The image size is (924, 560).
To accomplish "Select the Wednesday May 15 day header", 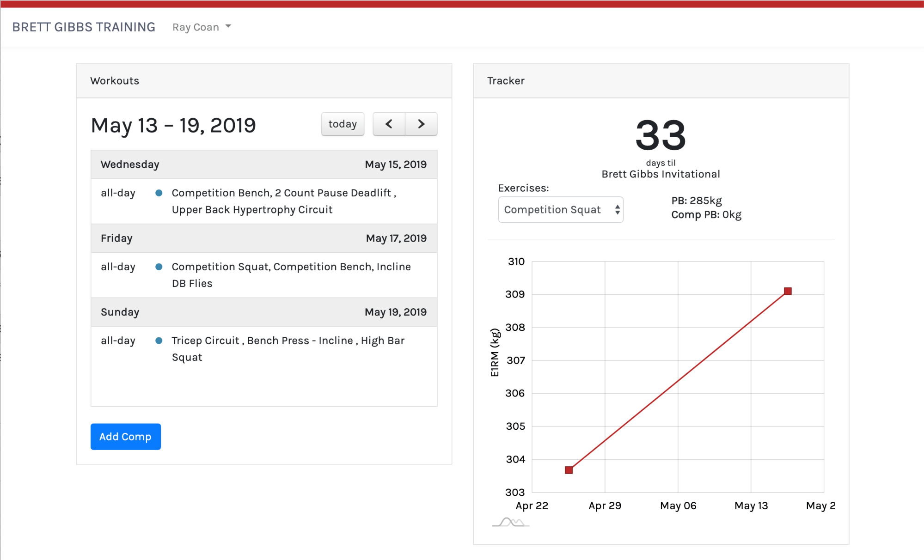I will click(263, 164).
